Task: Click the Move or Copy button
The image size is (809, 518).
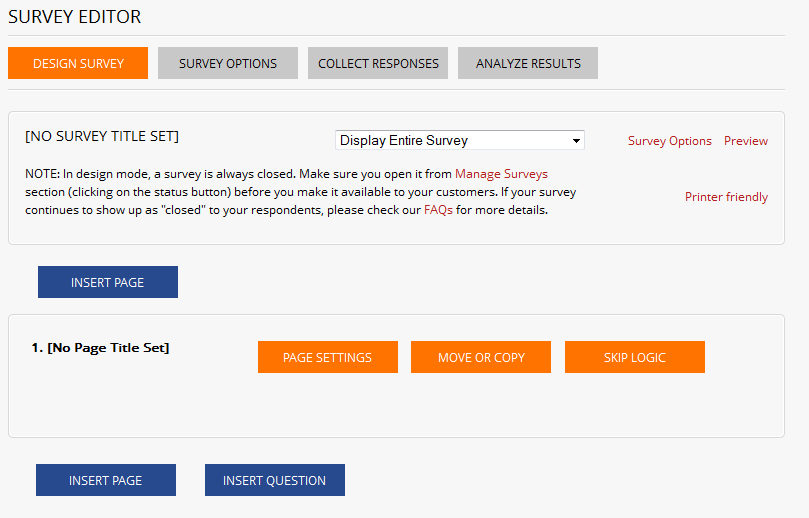Action: point(481,357)
